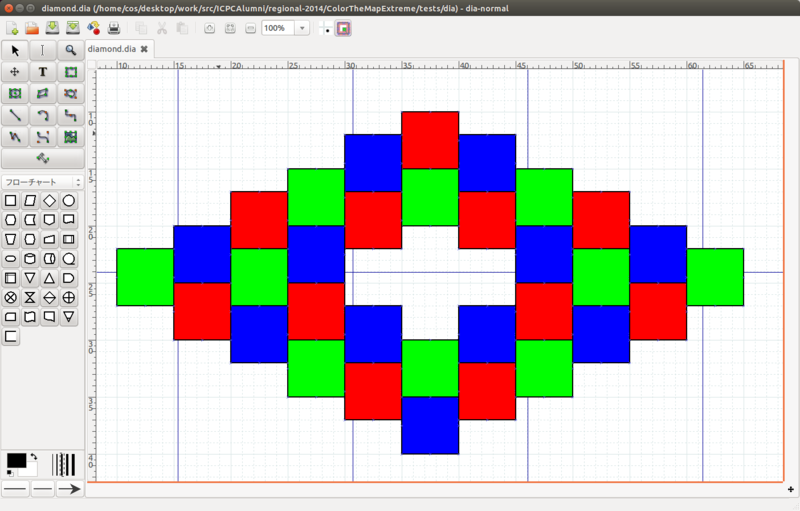
Task: Click the Zoom In toolbar icon
Action: 210,28
